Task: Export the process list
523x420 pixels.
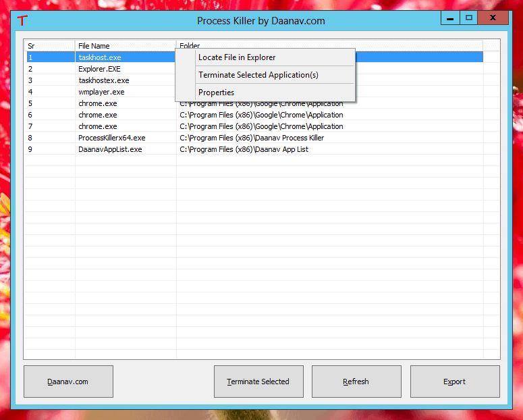Action: [x=455, y=382]
